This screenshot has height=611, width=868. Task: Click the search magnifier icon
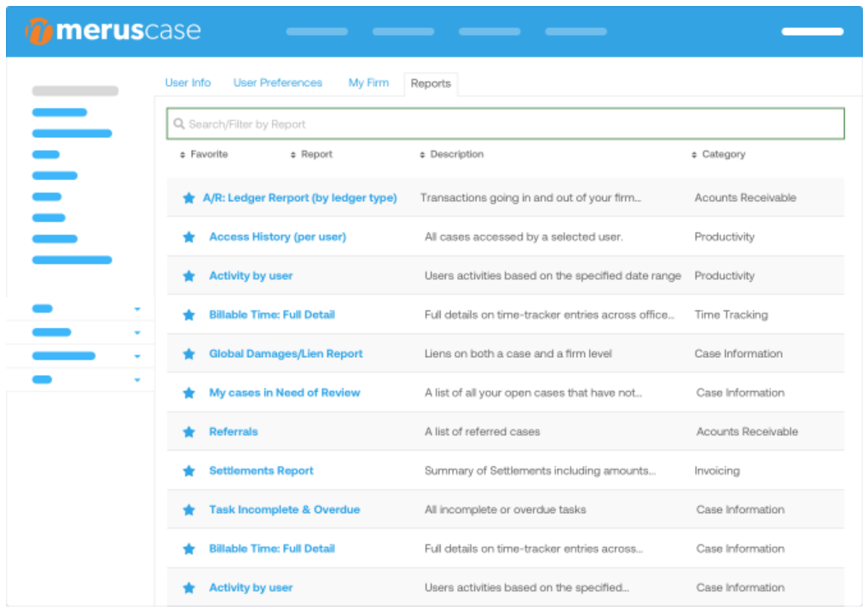[179, 124]
